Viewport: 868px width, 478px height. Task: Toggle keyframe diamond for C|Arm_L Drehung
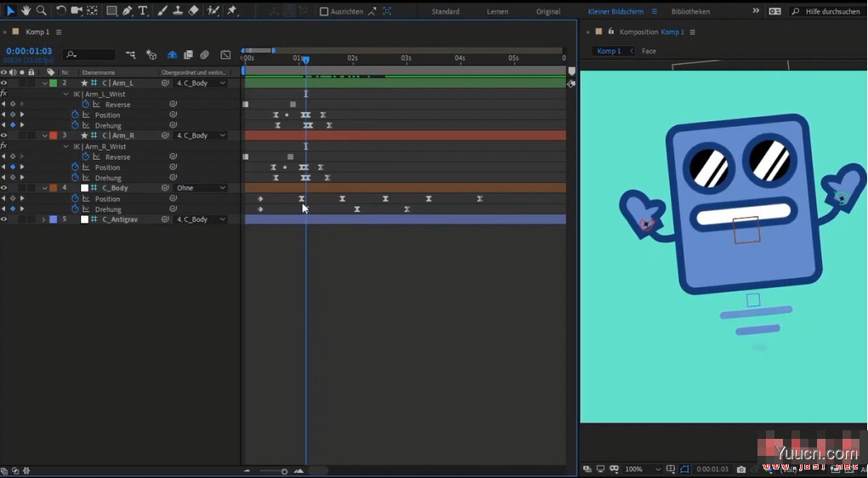pos(13,125)
